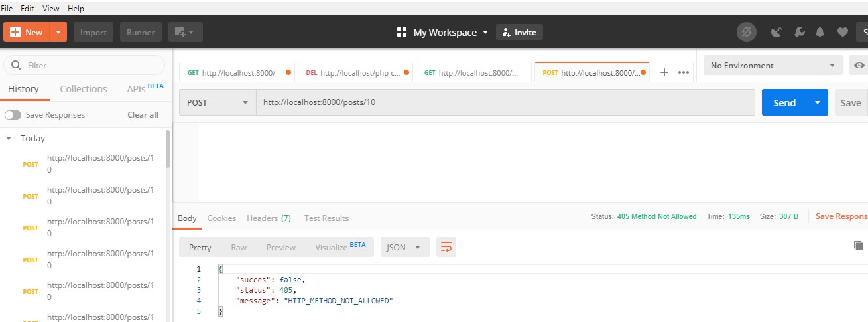Click the blue Send button

coord(784,103)
